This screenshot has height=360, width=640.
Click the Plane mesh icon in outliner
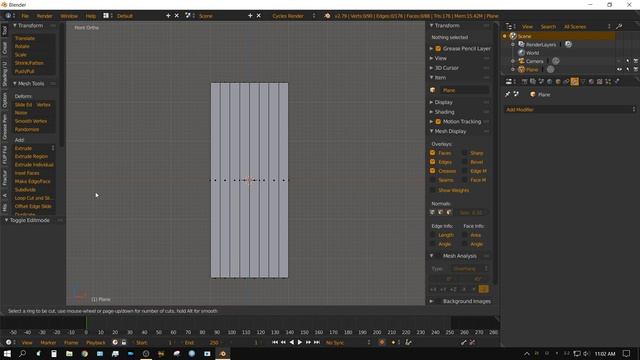pos(521,69)
